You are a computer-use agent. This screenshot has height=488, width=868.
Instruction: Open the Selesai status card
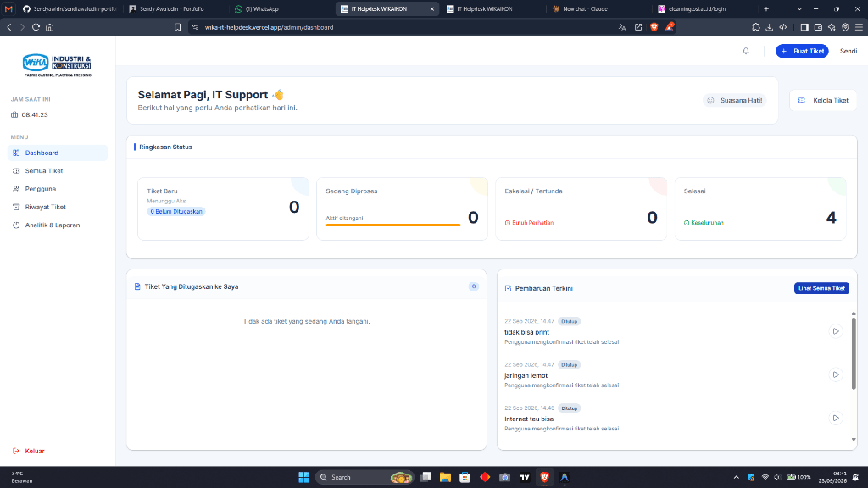(x=760, y=208)
